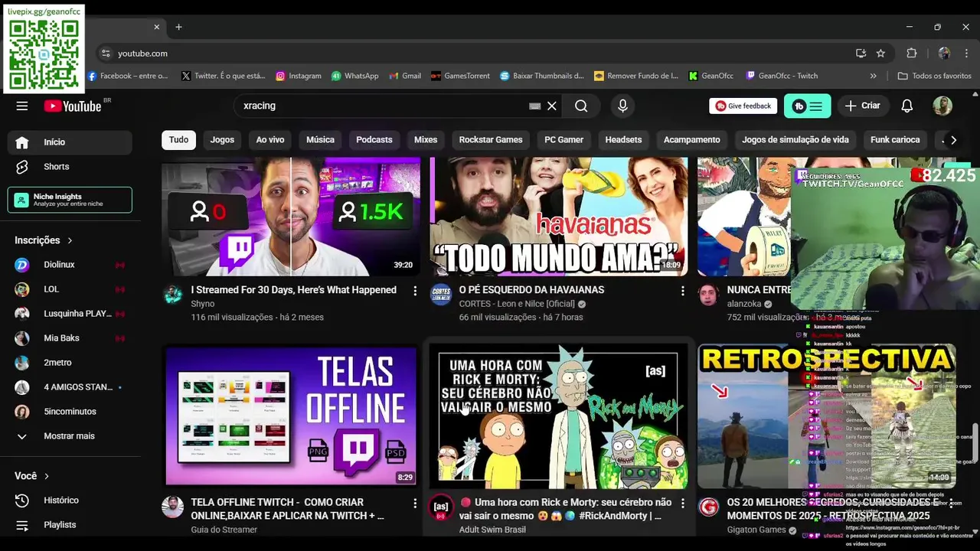Open the Adult Swim Brasil channel avatar
Screen dimensions: 980x551
pyautogui.click(x=441, y=507)
